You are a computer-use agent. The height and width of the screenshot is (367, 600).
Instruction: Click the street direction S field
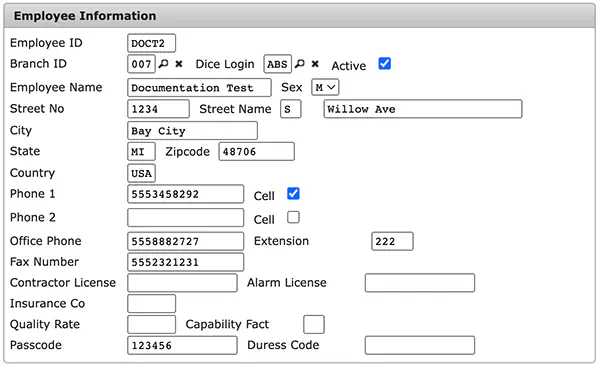click(291, 109)
